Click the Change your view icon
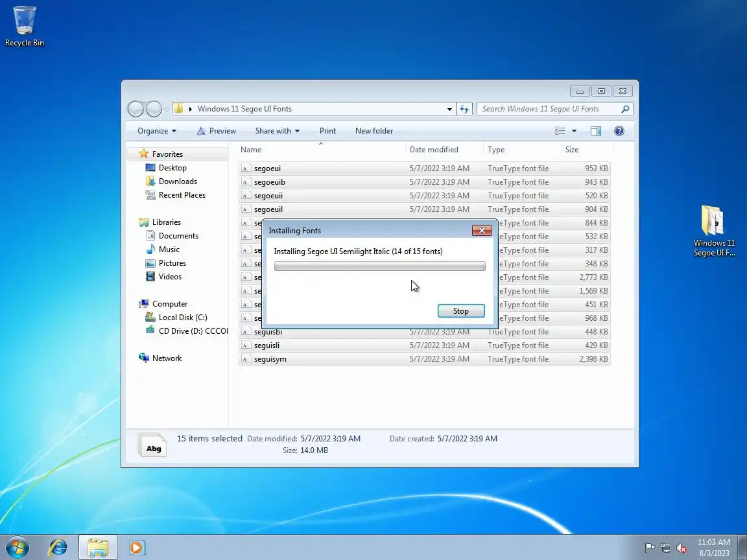Image resolution: width=747 pixels, height=560 pixels. click(560, 131)
